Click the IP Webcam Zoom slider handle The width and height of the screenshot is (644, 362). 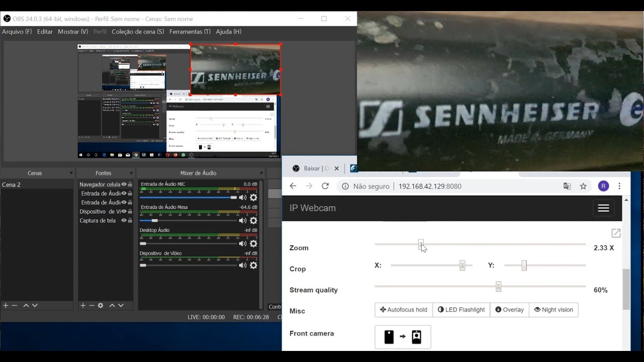[x=421, y=244]
